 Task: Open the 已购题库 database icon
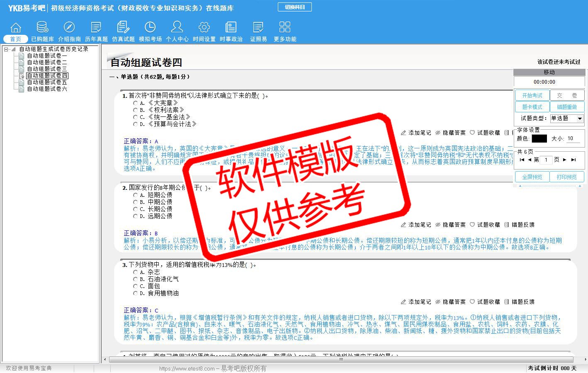tap(42, 28)
